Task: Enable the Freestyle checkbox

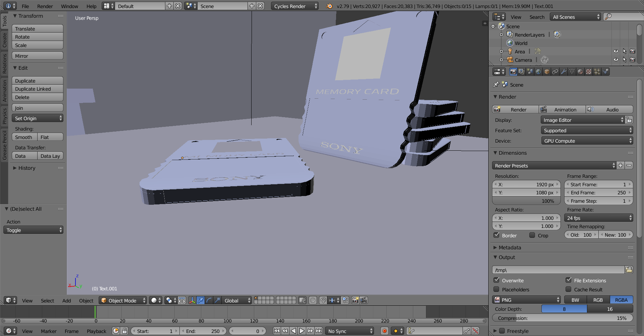Action: (x=502, y=331)
